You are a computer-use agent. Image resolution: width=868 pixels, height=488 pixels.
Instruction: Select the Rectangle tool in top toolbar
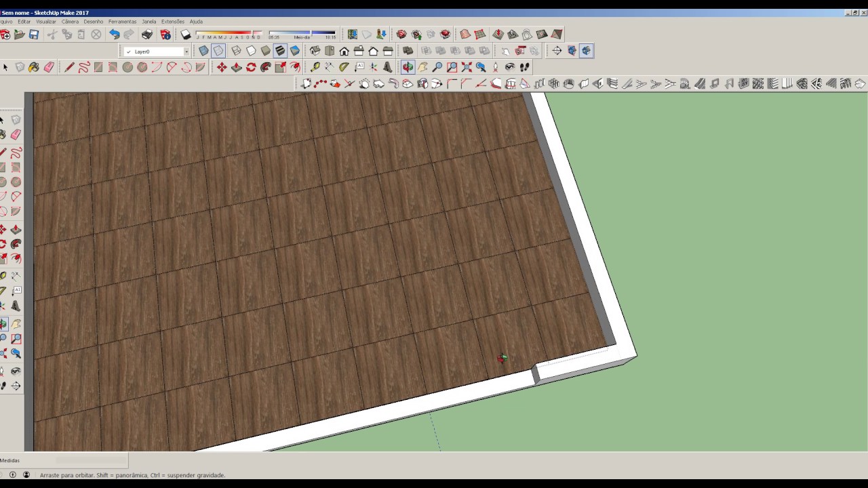coord(98,67)
